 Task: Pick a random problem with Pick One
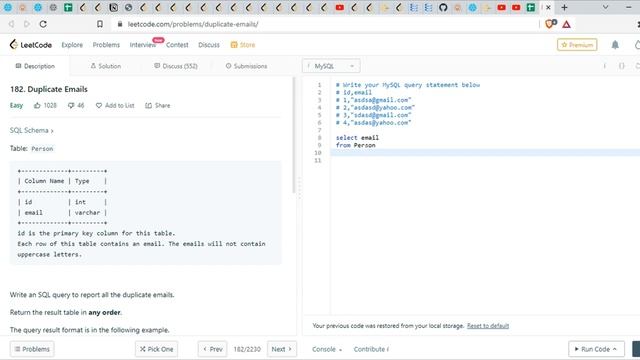(x=156, y=349)
